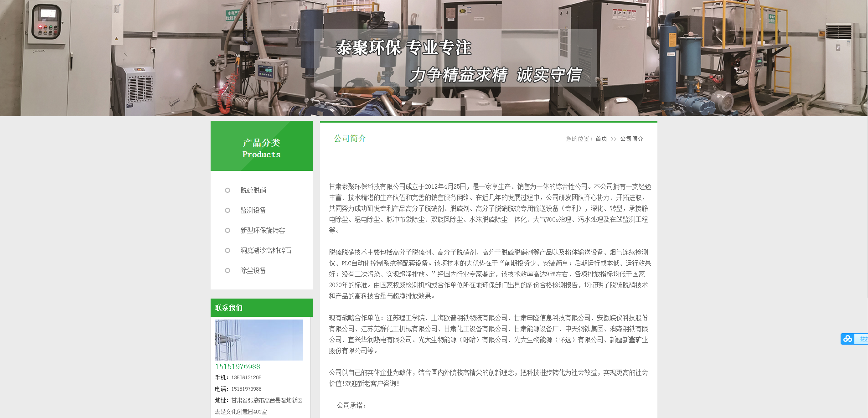Click the circle bullet beside 新型环保旋转窑

227,230
